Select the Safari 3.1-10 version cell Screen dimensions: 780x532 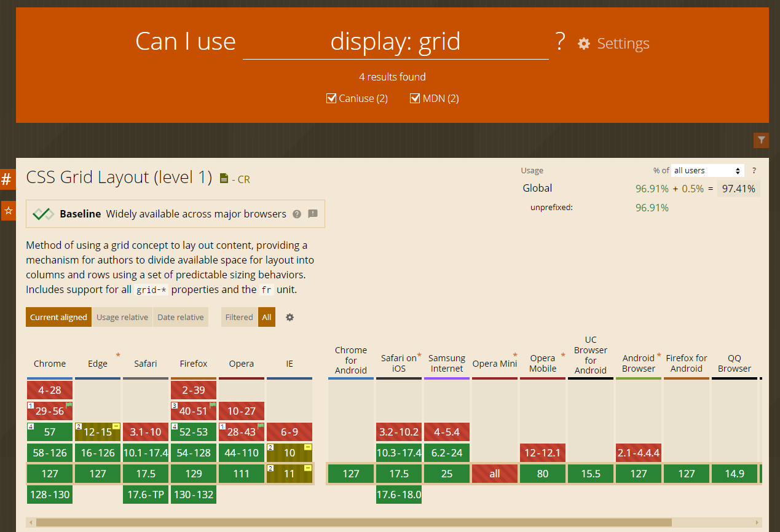point(146,432)
